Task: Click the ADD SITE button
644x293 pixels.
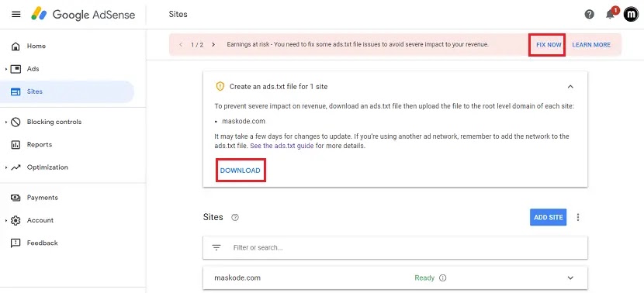Action: click(x=549, y=217)
